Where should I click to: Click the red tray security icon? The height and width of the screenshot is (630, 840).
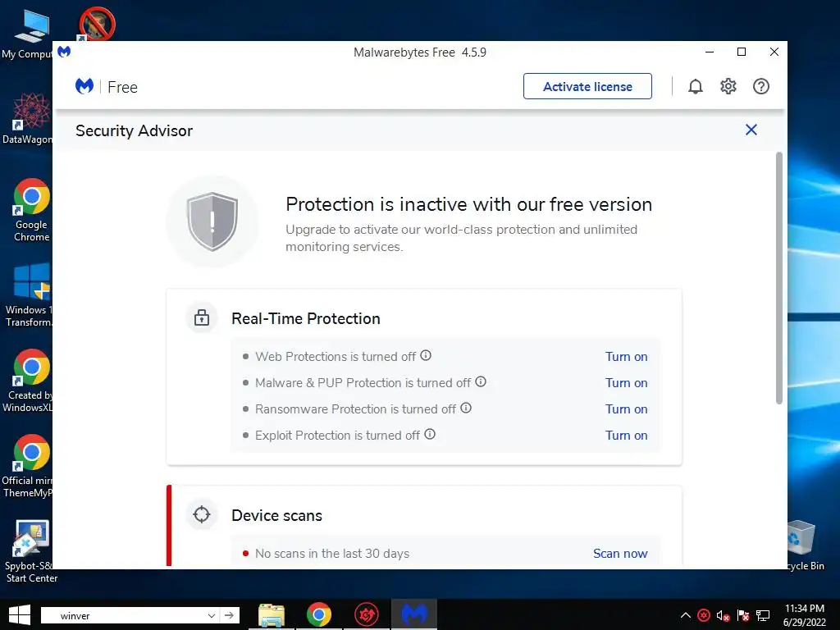pos(704,615)
